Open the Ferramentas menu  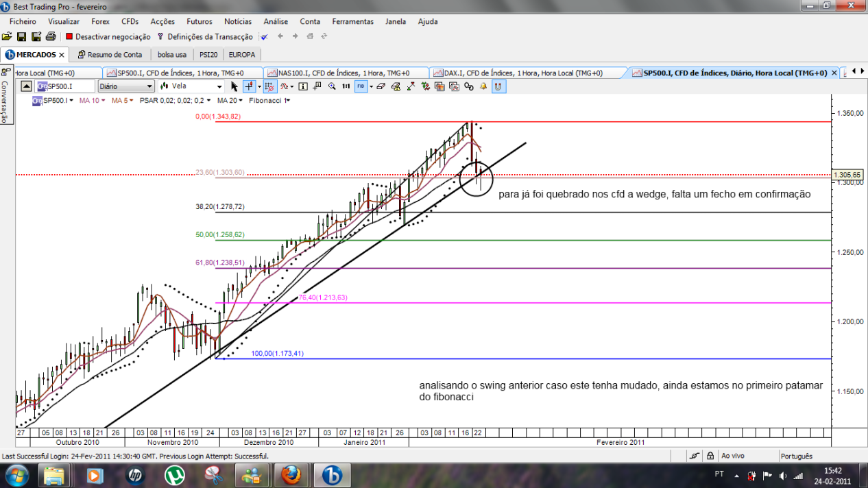353,21
